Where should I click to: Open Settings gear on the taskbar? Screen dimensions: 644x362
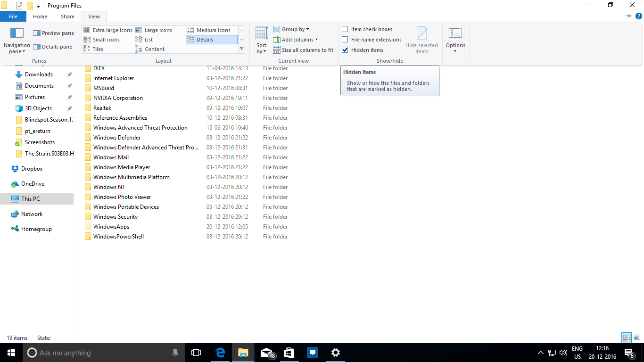click(x=336, y=353)
